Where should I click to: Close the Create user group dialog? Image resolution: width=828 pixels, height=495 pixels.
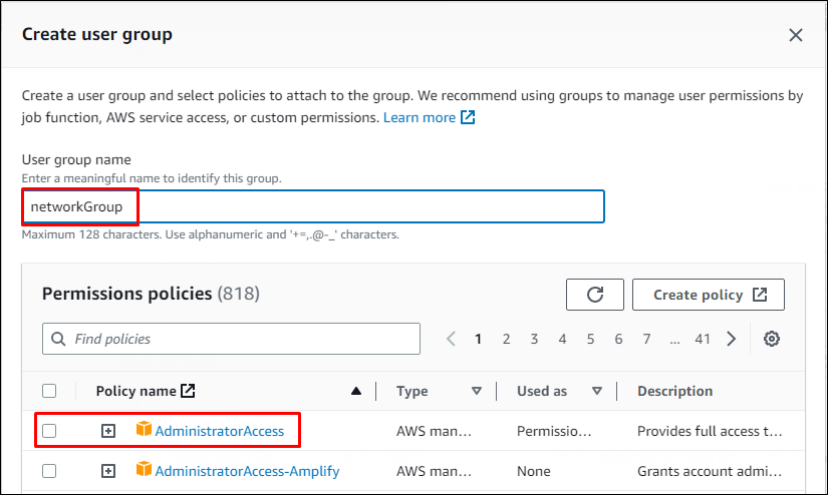pos(795,35)
